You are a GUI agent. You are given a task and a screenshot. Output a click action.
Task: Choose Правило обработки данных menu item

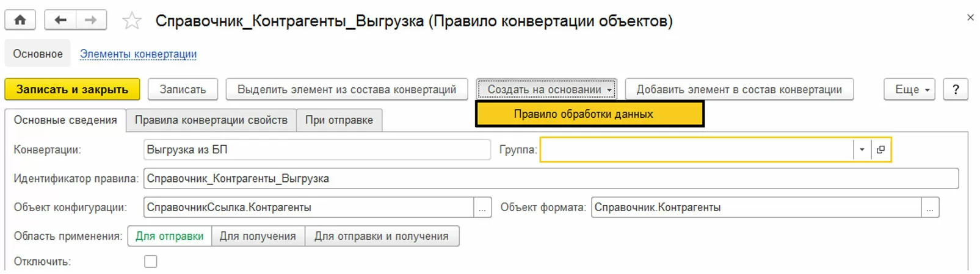pos(584,114)
